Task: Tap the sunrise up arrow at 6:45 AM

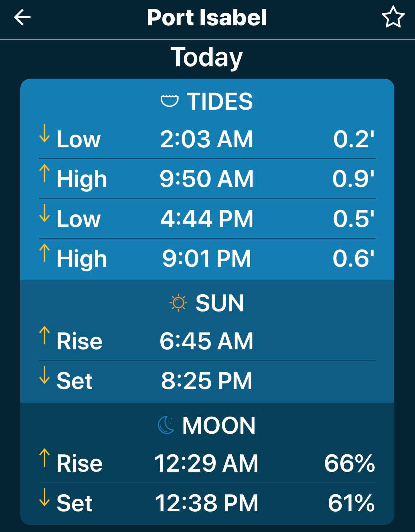Action: click(44, 335)
